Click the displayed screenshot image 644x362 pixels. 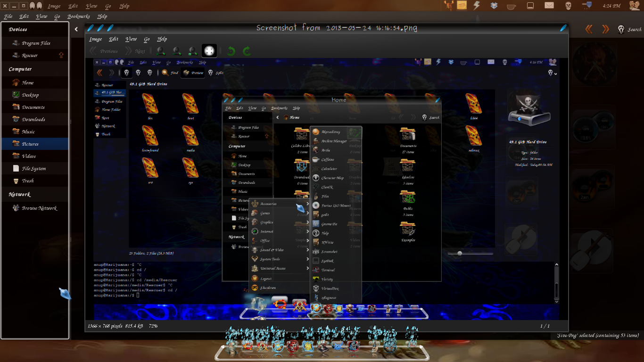click(326, 189)
